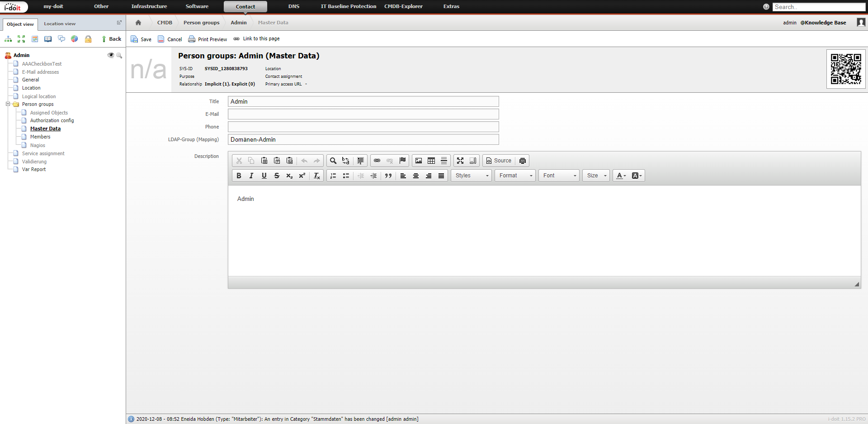Click the Bold formatting icon
The height and width of the screenshot is (424, 868).
click(x=239, y=176)
